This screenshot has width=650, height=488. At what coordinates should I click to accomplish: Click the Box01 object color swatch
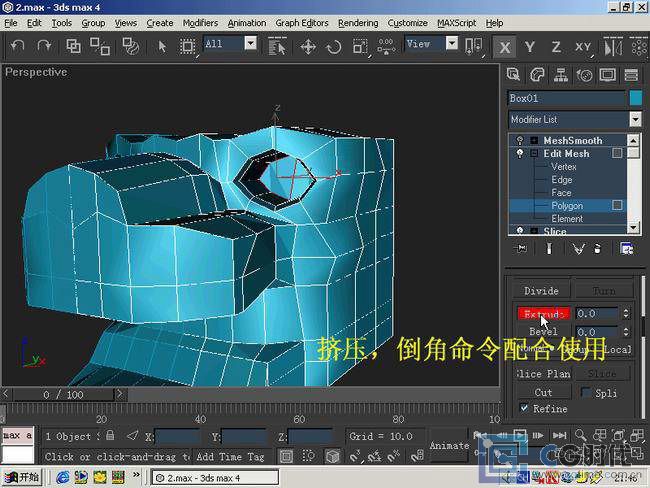[635, 98]
